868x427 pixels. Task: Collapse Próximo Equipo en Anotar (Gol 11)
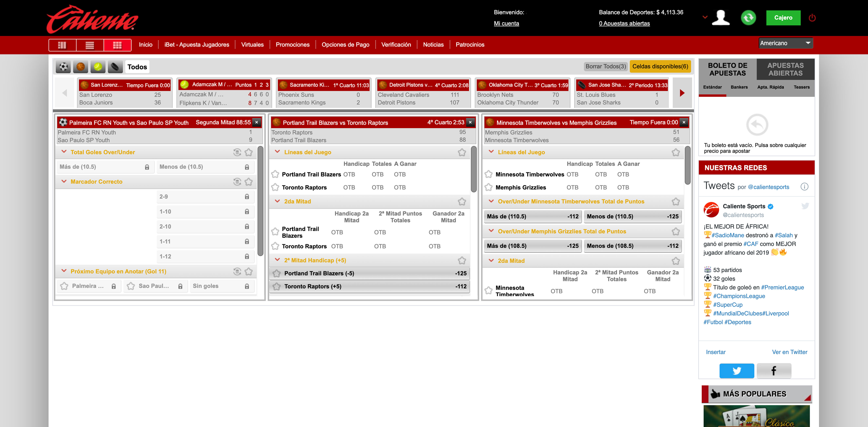click(x=64, y=271)
